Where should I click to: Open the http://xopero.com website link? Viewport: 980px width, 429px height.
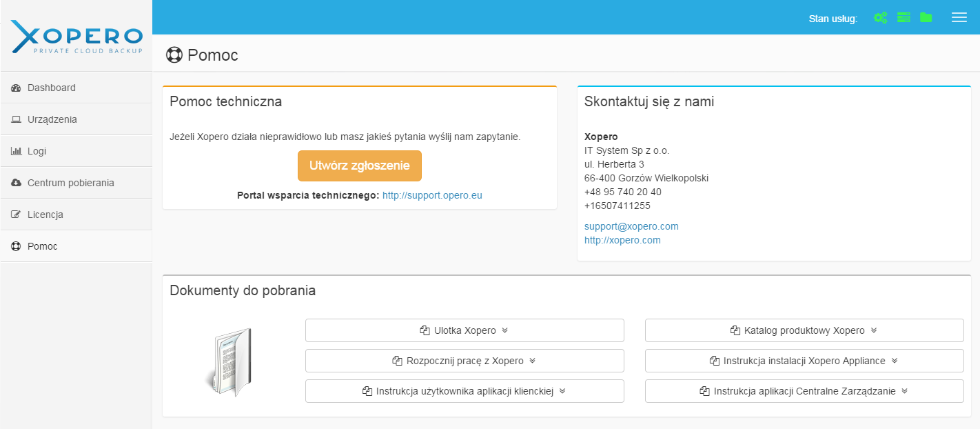point(622,240)
